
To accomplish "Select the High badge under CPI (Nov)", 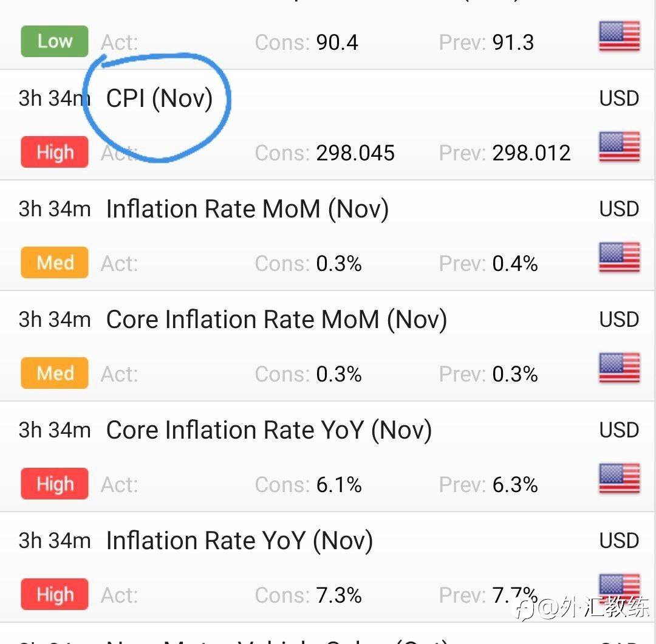I will click(x=55, y=151).
